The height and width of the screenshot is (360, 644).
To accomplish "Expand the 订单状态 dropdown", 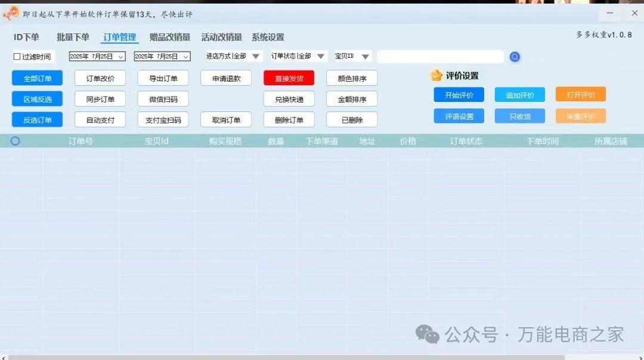I will pyautogui.click(x=321, y=57).
